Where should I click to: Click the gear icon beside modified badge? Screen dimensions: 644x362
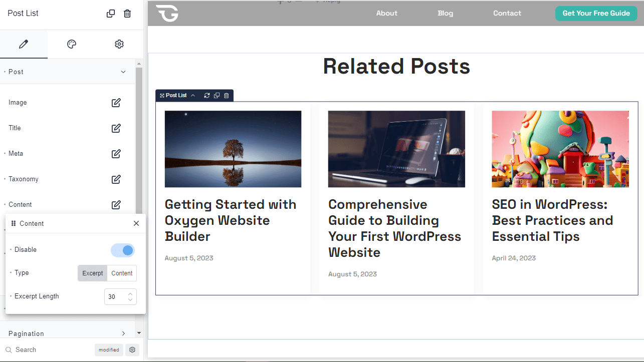click(132, 350)
